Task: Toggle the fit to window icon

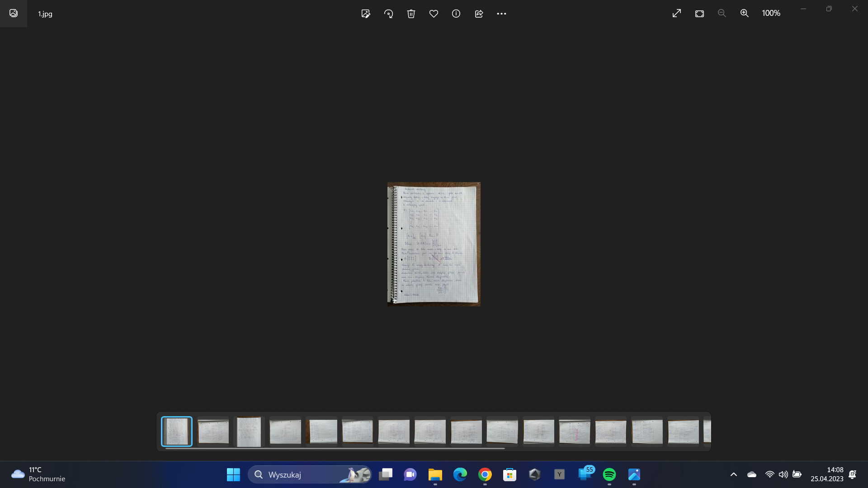Action: (x=699, y=14)
